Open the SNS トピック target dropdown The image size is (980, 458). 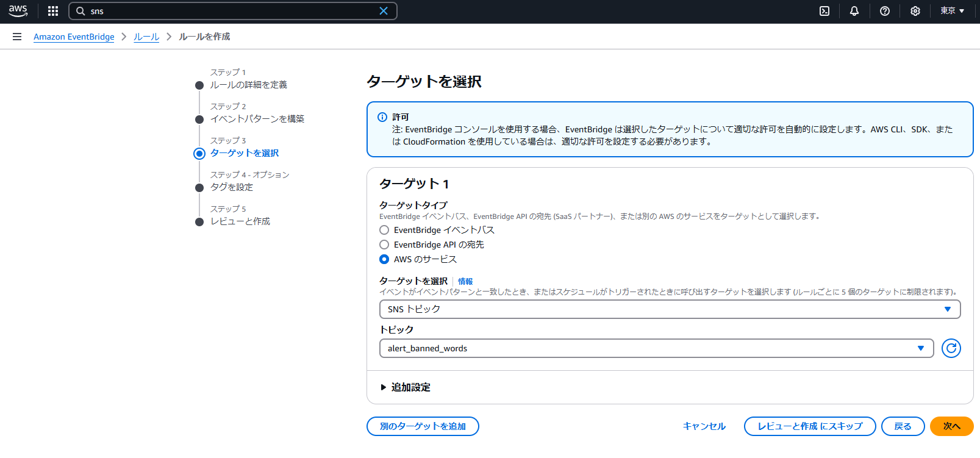point(670,309)
